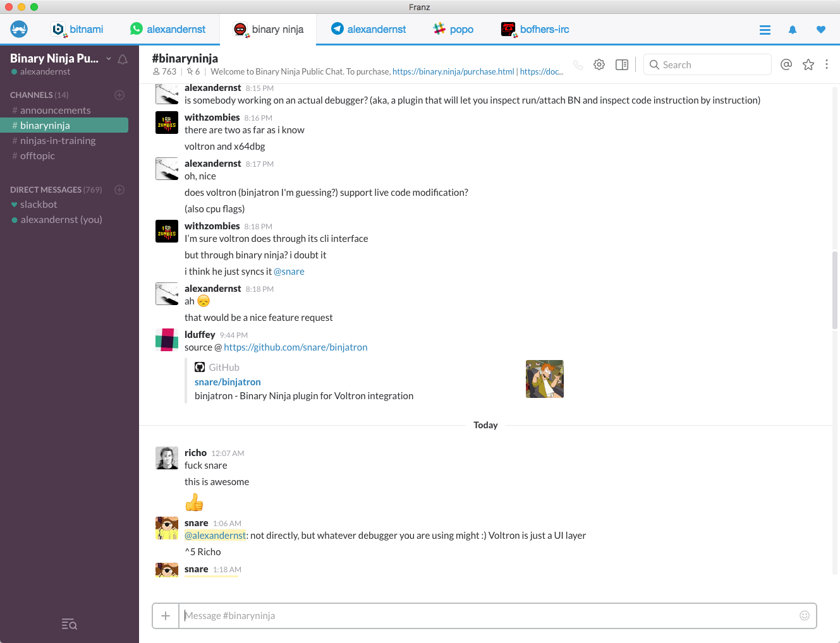Image resolution: width=840 pixels, height=643 pixels.
Task: Add a new channel with plus icon
Action: coord(119,95)
